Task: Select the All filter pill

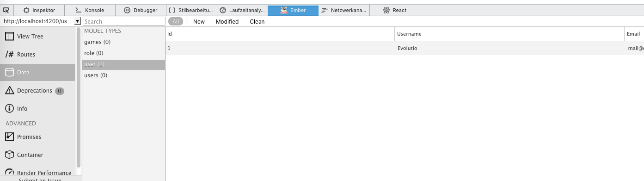Action: [176, 21]
